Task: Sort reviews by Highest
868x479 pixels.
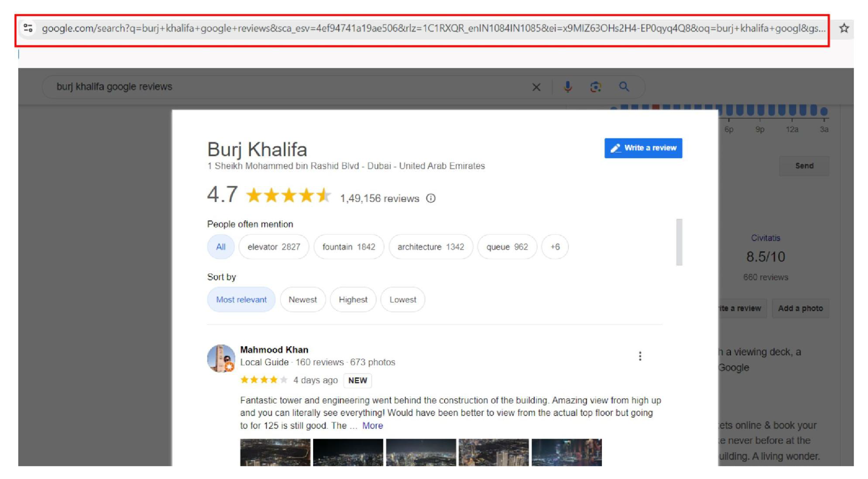Action: click(x=353, y=299)
